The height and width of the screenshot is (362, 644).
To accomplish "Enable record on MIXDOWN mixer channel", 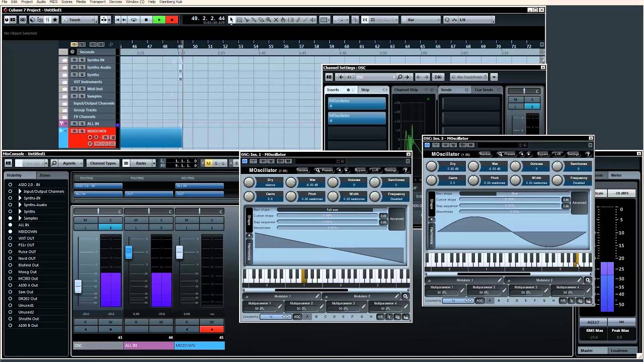I will [212, 329].
